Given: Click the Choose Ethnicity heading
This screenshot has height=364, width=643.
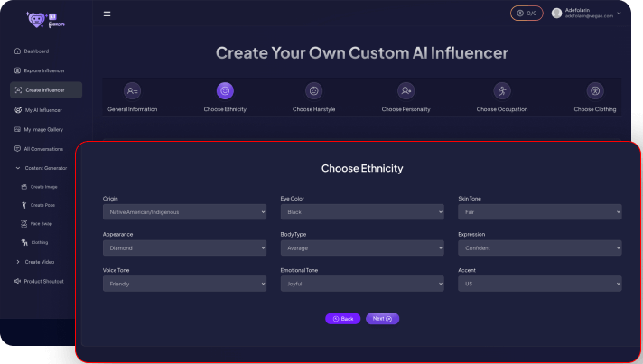Looking at the screenshot, I should pyautogui.click(x=362, y=169).
